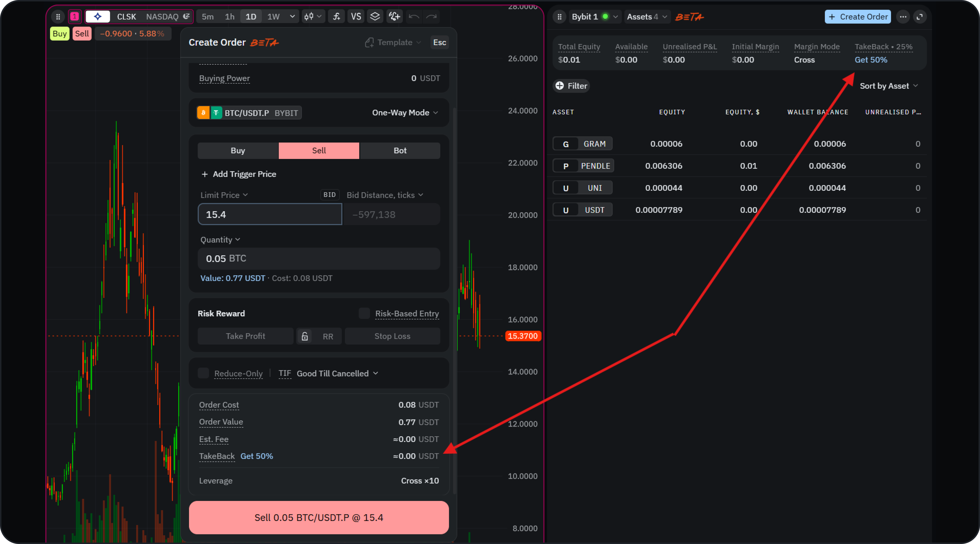The height and width of the screenshot is (544, 980).
Task: Open the chart type candlestick selector
Action: (313, 17)
